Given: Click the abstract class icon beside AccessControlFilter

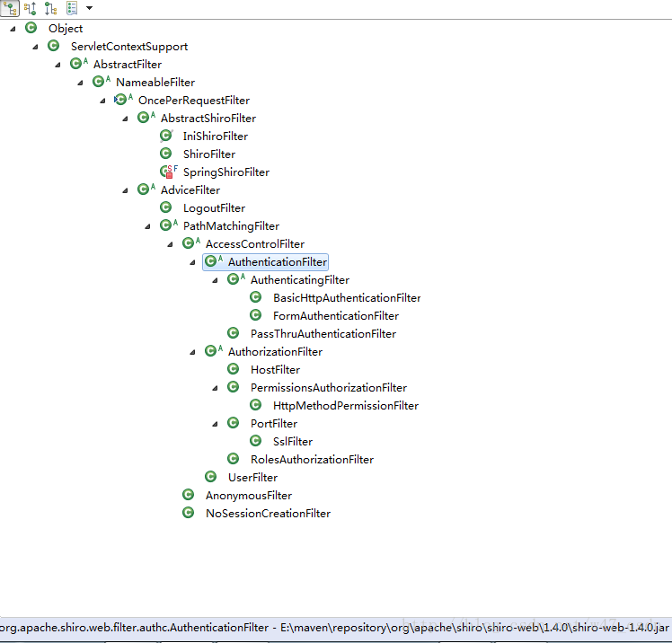Looking at the screenshot, I should (191, 242).
